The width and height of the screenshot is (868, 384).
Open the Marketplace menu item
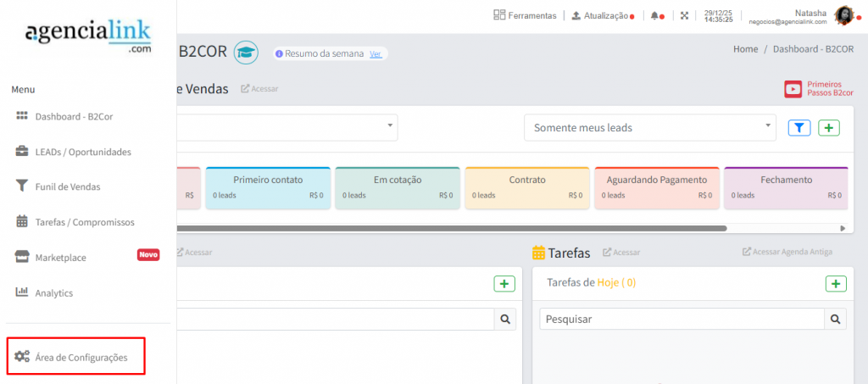point(60,258)
